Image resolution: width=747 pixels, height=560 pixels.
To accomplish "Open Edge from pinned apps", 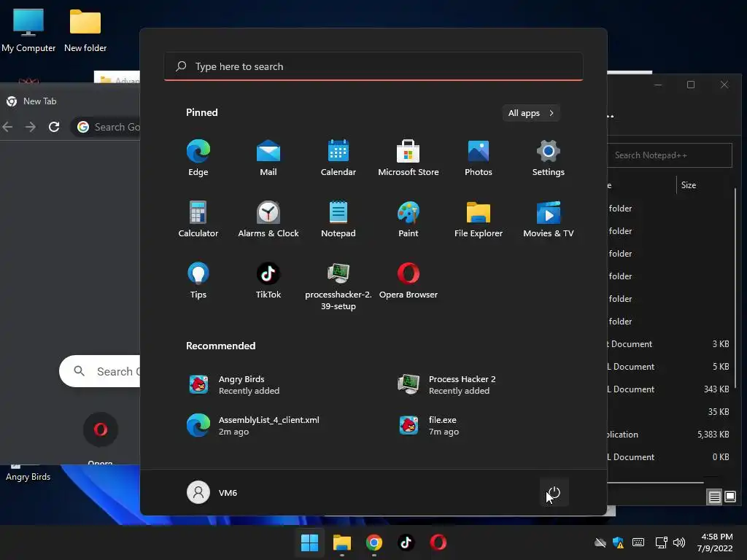I will pyautogui.click(x=198, y=158).
